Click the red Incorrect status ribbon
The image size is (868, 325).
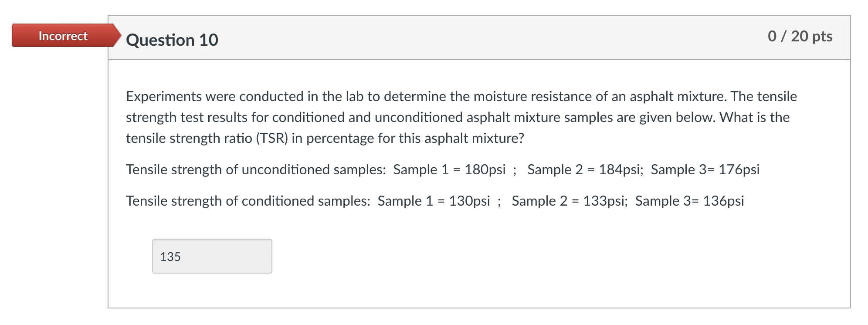62,36
